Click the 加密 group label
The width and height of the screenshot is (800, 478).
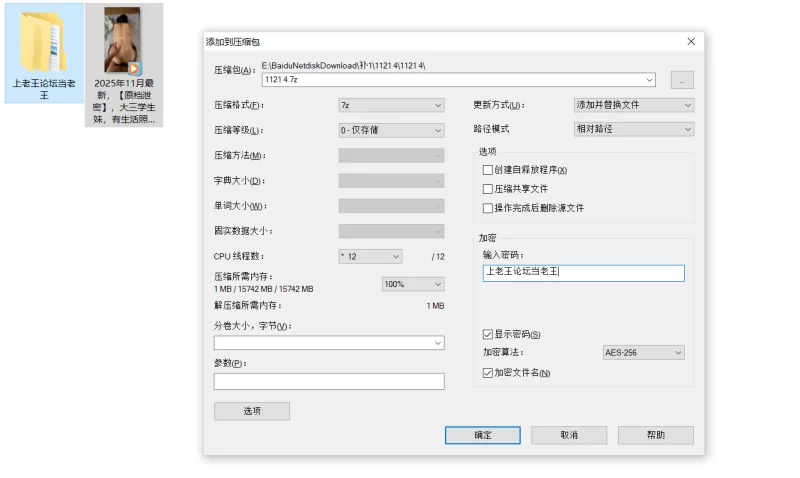point(487,238)
